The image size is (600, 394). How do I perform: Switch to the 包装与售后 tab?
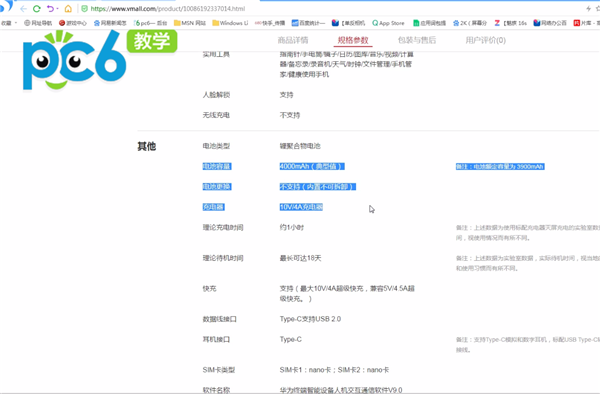(417, 40)
